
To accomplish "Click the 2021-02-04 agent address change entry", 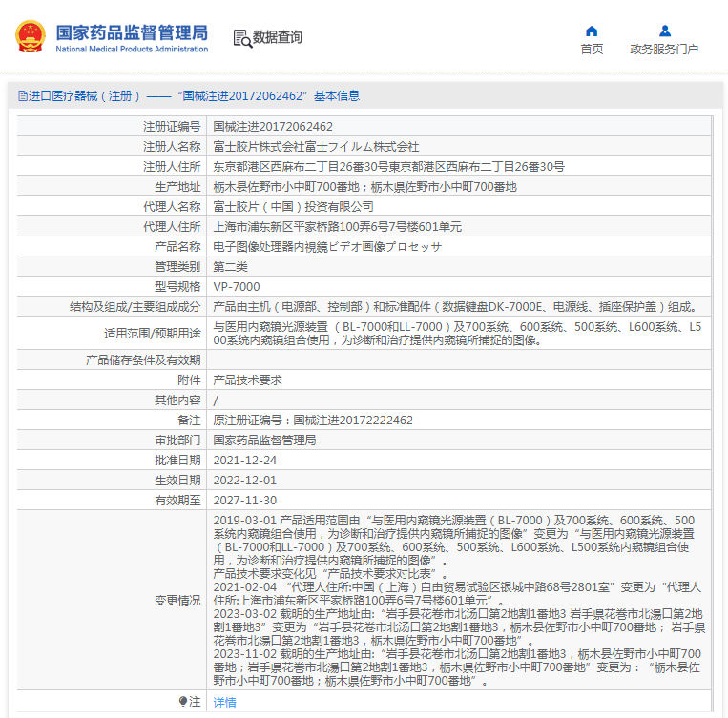I will [457, 594].
